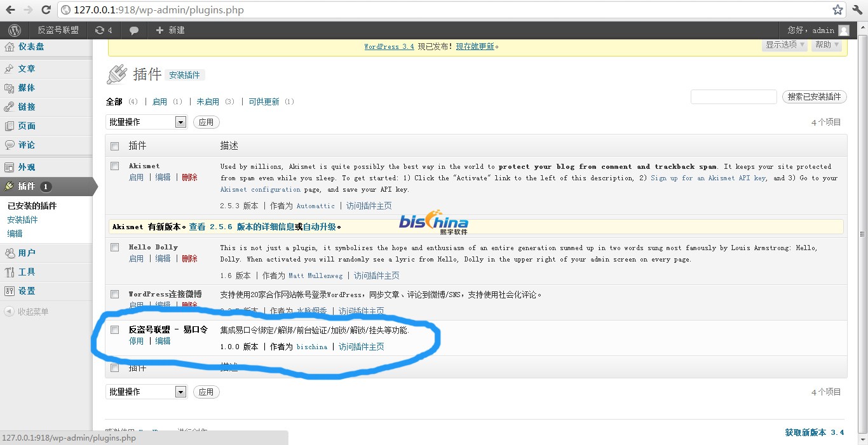868x445 pixels.
Task: Click 启用 link under Akismet
Action: (137, 177)
